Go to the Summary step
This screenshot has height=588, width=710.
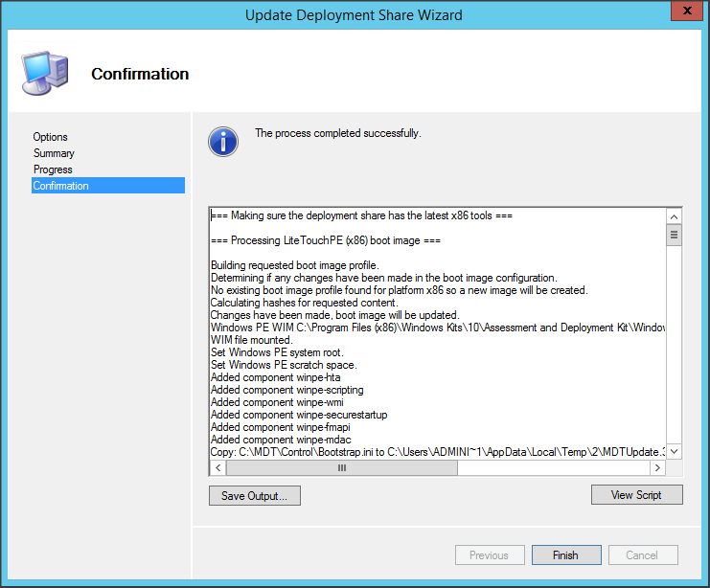(54, 153)
